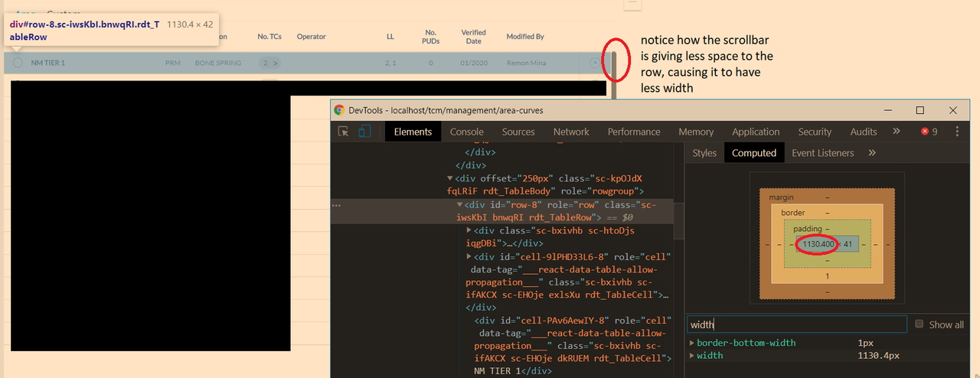This screenshot has width=980, height=378.
Task: Click the three-dot actions beside row-8 element
Action: click(337, 205)
